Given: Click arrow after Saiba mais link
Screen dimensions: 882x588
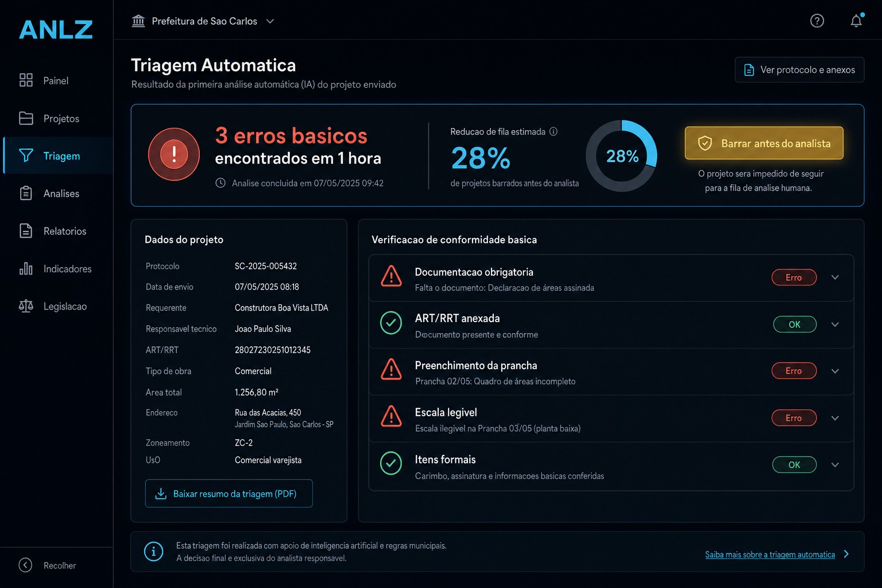Looking at the screenshot, I should 846,554.
